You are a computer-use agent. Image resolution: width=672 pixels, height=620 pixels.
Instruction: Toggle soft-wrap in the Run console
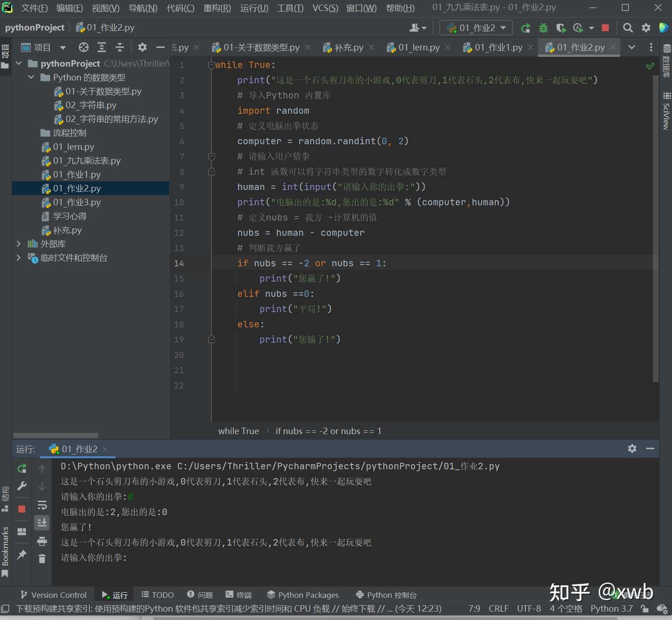(42, 505)
